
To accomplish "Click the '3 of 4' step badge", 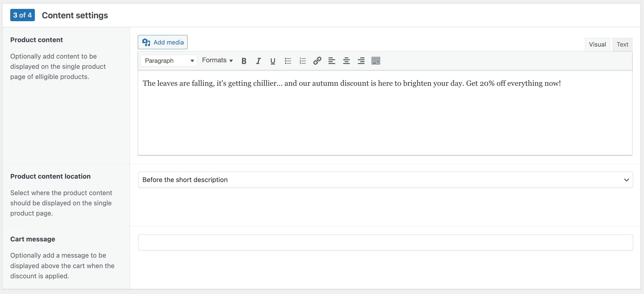I will (x=23, y=15).
